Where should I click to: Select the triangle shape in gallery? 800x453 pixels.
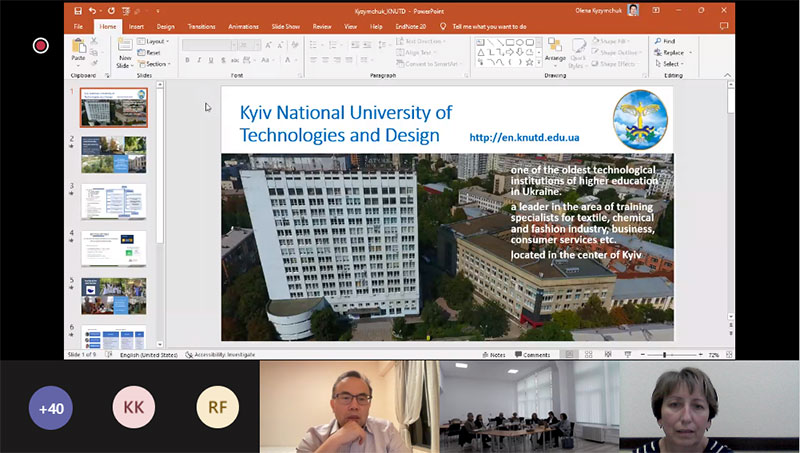click(x=480, y=52)
